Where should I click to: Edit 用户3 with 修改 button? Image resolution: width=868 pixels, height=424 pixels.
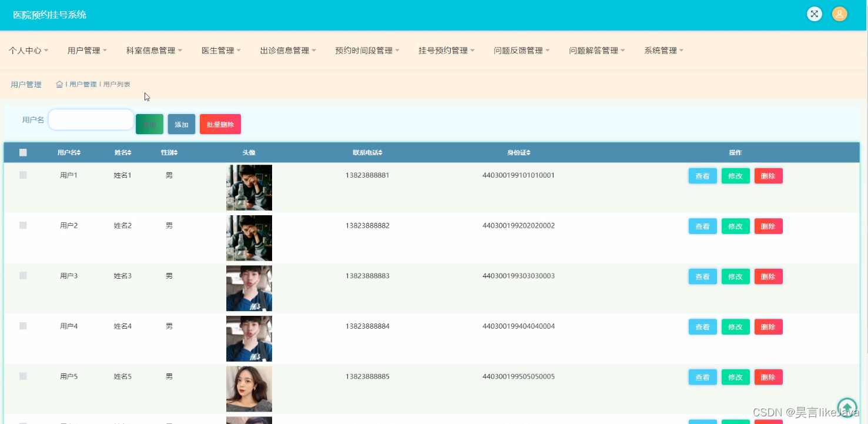click(x=736, y=276)
